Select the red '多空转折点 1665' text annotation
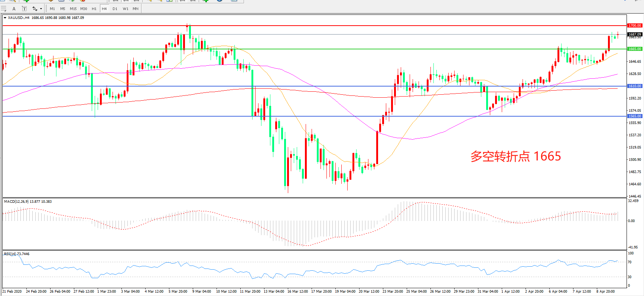644x296 pixels. (515, 156)
